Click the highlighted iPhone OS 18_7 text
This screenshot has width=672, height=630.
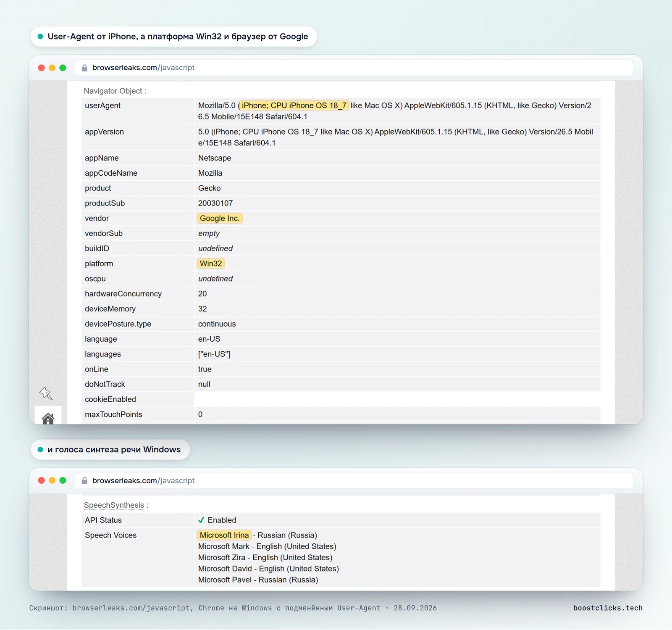[x=294, y=105]
